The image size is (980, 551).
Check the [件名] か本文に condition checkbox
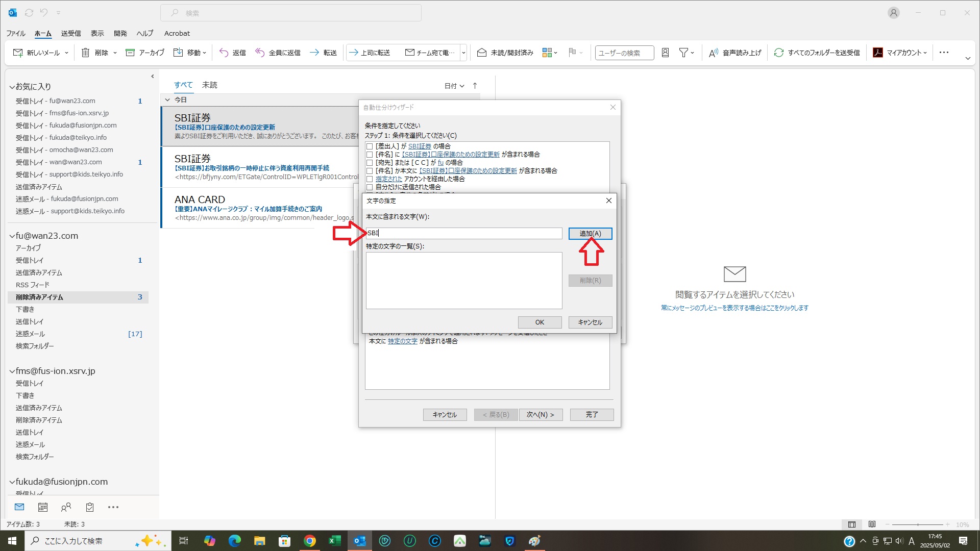tap(370, 171)
